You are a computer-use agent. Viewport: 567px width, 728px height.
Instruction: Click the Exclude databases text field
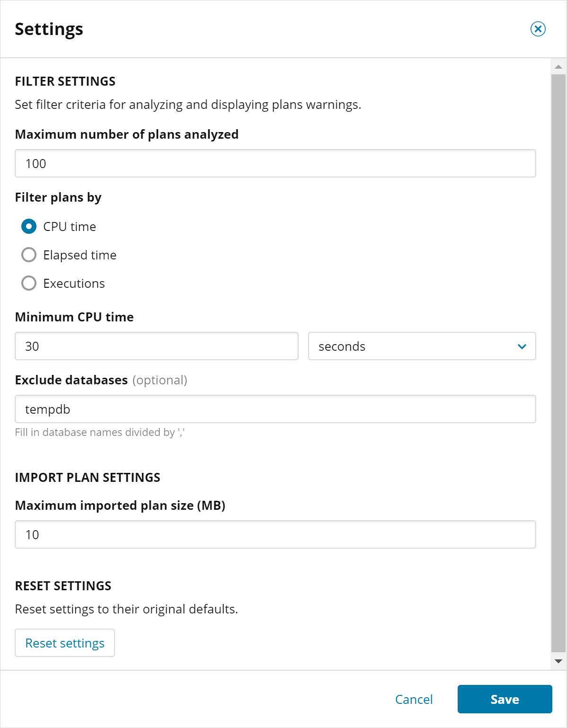[275, 409]
